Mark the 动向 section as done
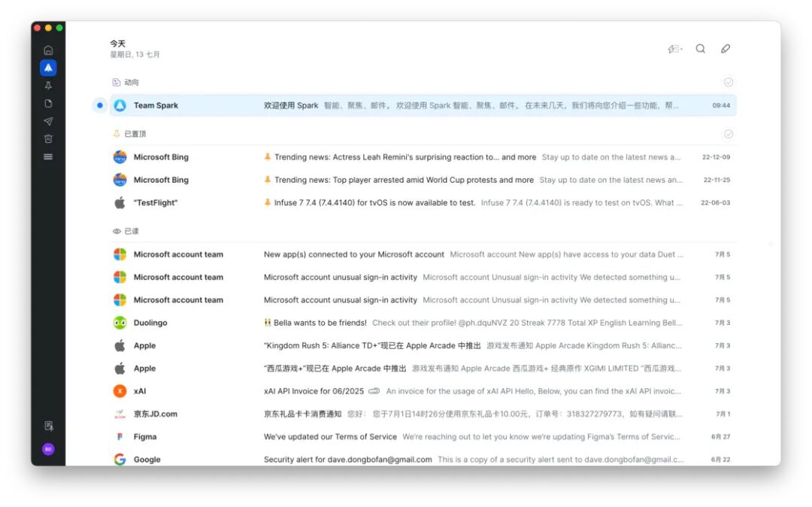Screen dimensions: 812x507 click(729, 82)
